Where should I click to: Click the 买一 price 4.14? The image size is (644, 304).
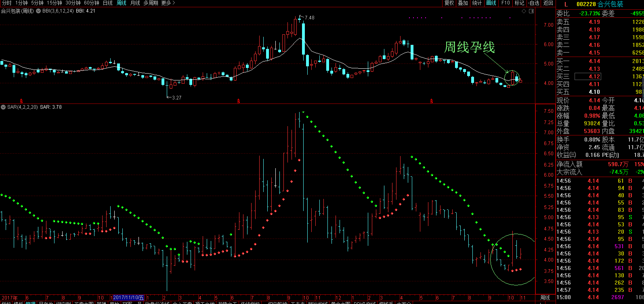(594, 61)
